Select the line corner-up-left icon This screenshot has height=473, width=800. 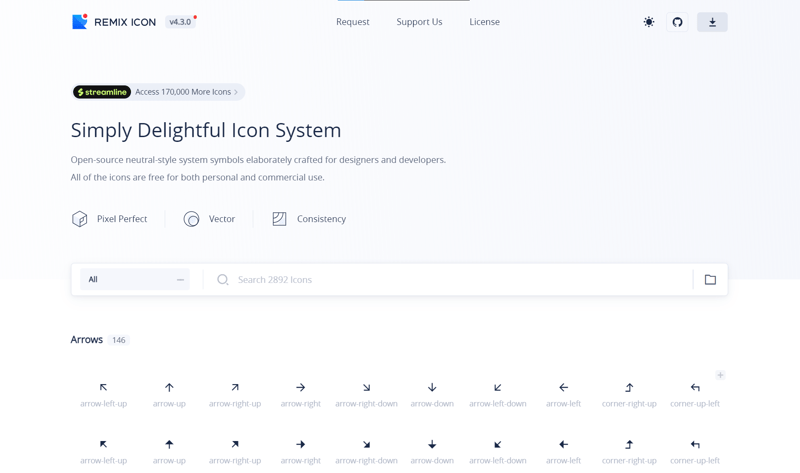click(695, 388)
